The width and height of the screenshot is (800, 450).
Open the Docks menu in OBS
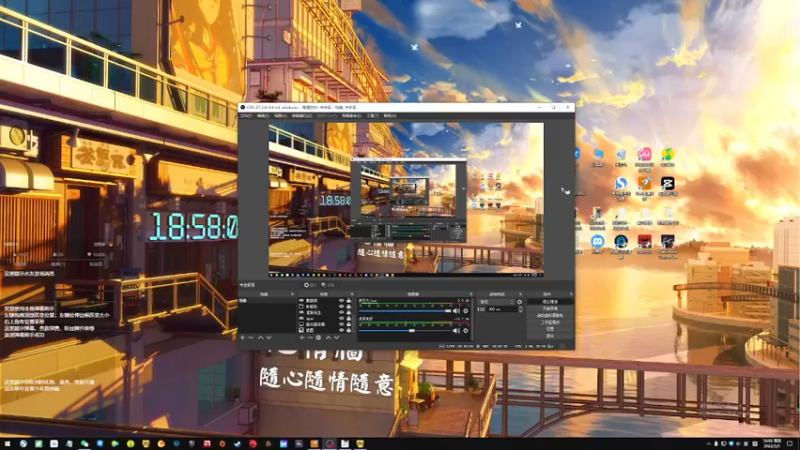[x=302, y=116]
